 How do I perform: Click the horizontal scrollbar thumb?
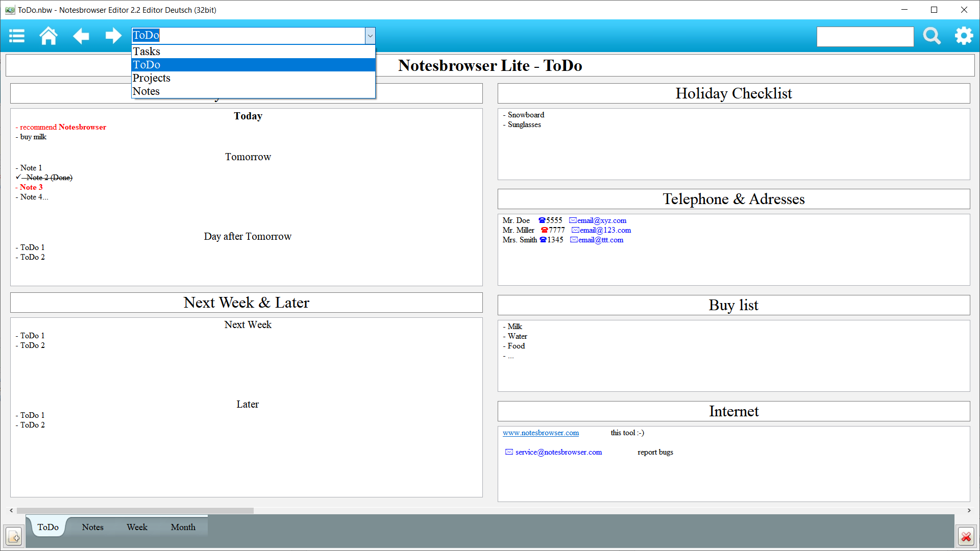[x=135, y=510]
